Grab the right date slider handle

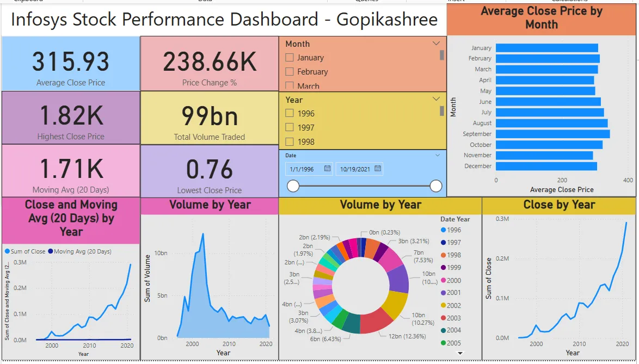coord(435,186)
